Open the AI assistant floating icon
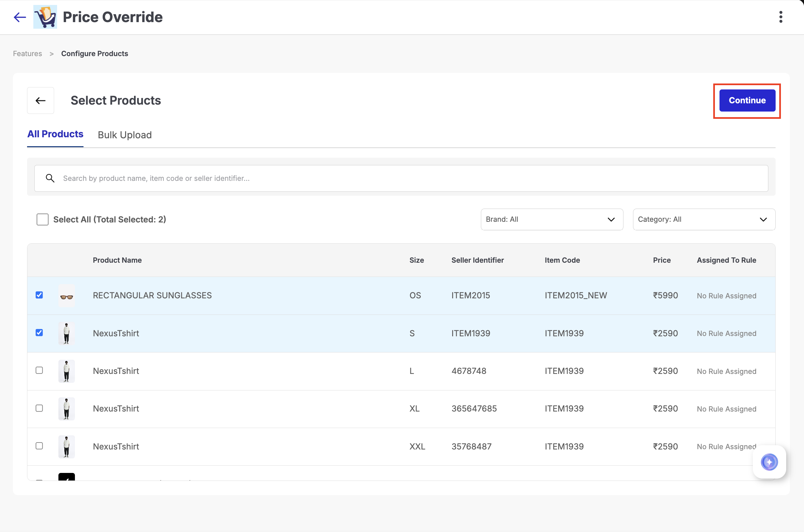 [x=769, y=462]
